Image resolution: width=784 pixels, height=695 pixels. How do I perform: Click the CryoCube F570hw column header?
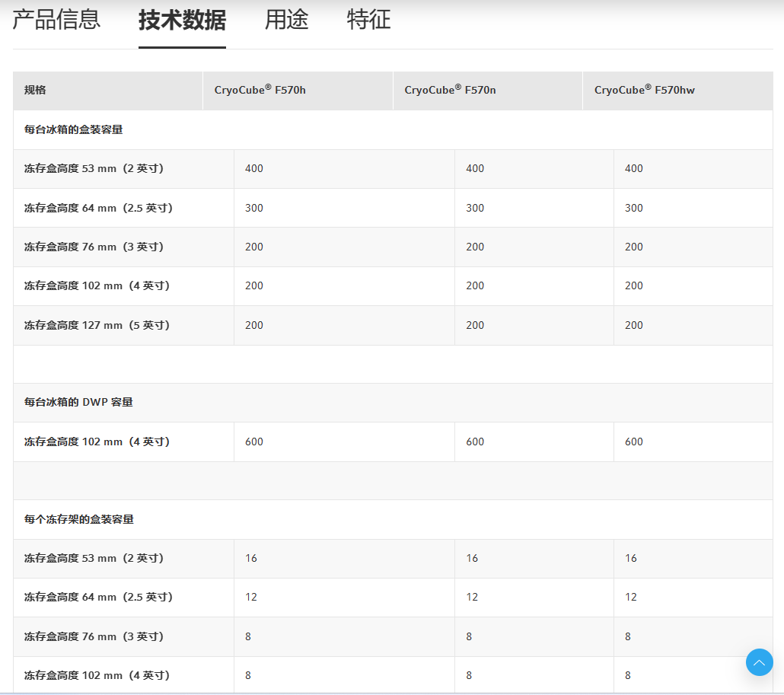tap(678, 91)
